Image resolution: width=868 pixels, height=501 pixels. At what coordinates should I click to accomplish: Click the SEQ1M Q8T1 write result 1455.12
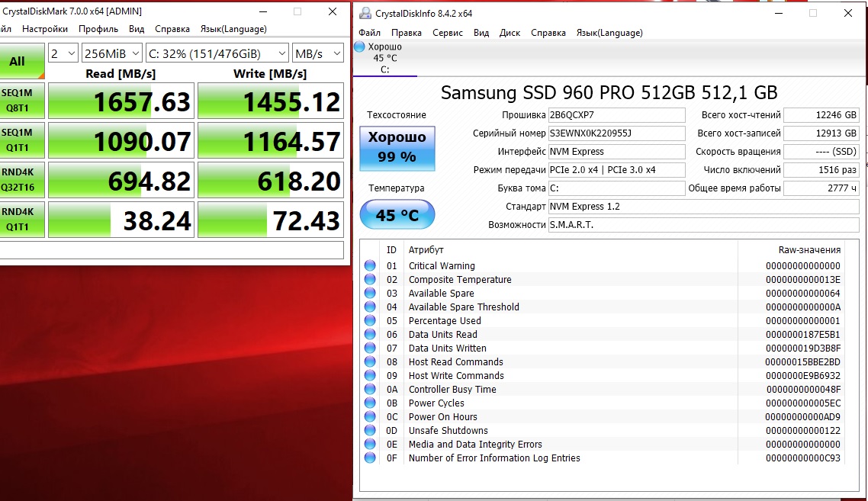[271, 101]
